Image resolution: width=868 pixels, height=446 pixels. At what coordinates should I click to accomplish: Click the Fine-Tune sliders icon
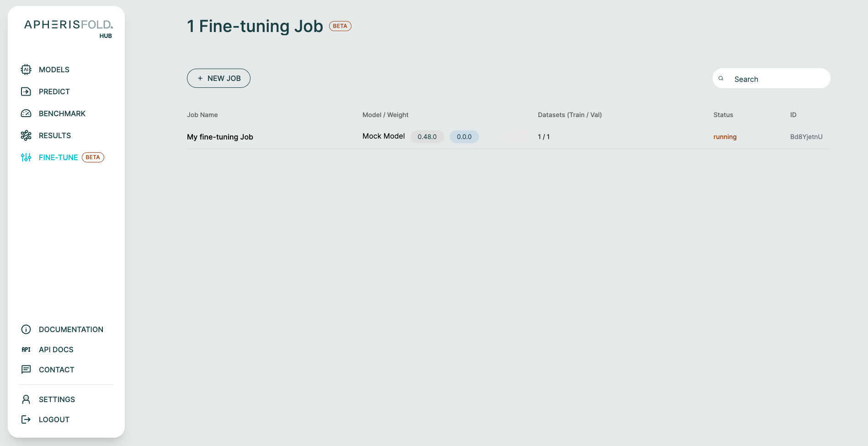point(26,157)
